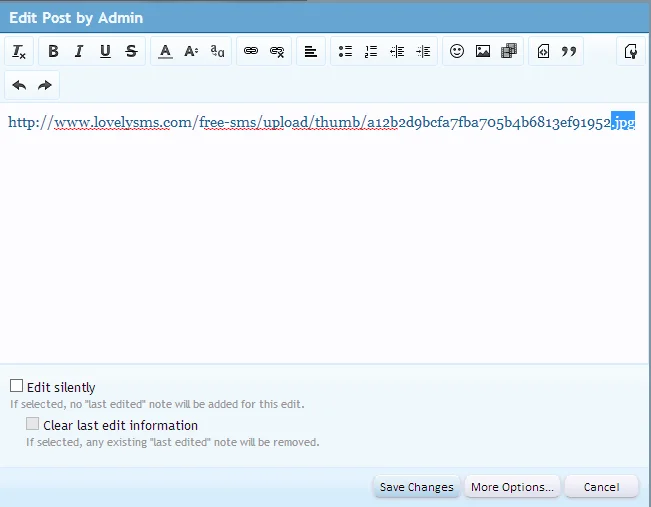Toggle italic formatting

(x=79, y=52)
